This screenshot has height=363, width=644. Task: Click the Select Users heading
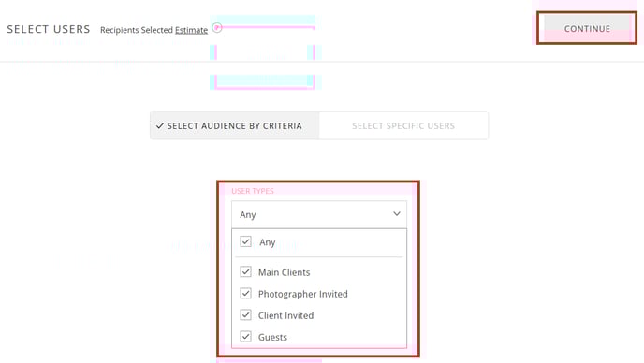(x=49, y=29)
